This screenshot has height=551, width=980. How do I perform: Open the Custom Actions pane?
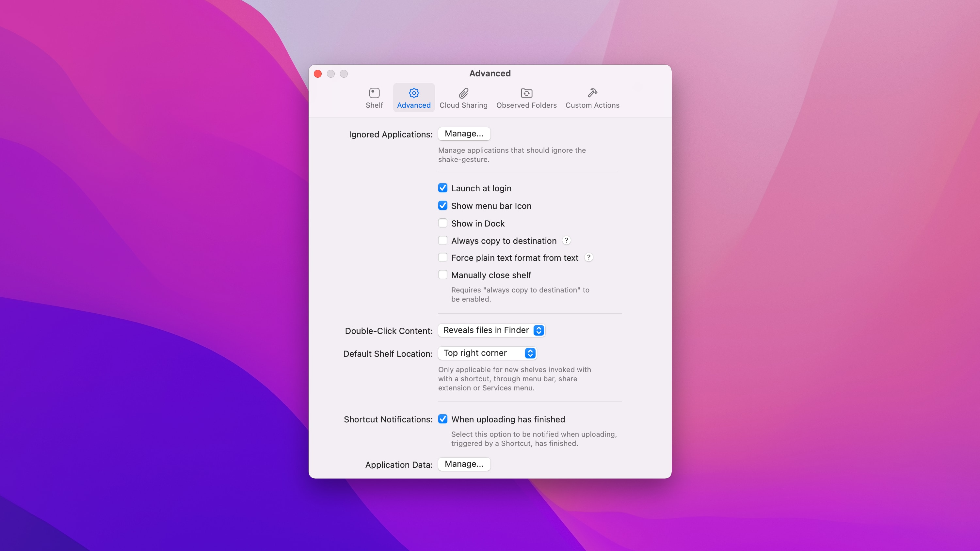[x=592, y=97]
